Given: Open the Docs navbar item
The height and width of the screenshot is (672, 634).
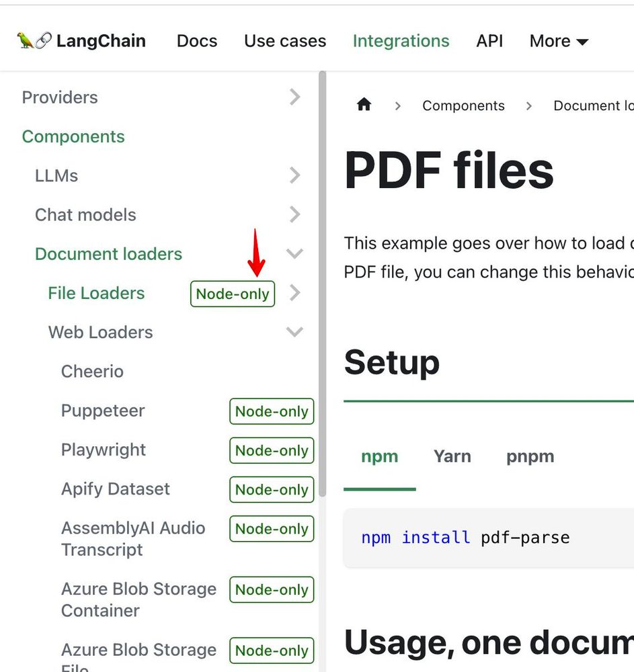Looking at the screenshot, I should (x=197, y=41).
